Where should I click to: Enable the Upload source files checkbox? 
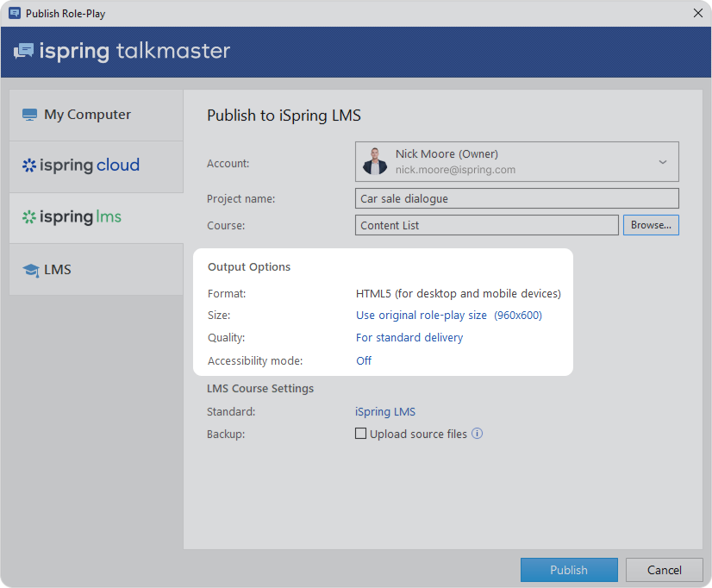pos(361,434)
